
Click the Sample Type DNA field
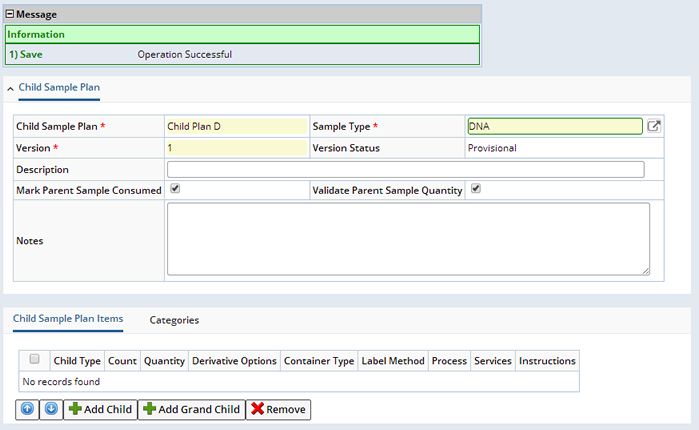555,126
